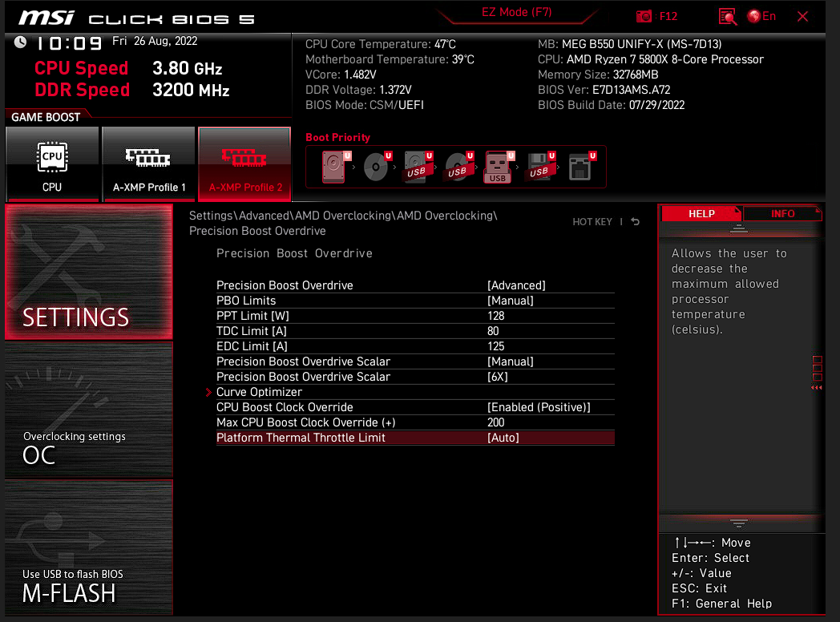Open the OC overclocking settings section
840x622 pixels.
coord(89,410)
